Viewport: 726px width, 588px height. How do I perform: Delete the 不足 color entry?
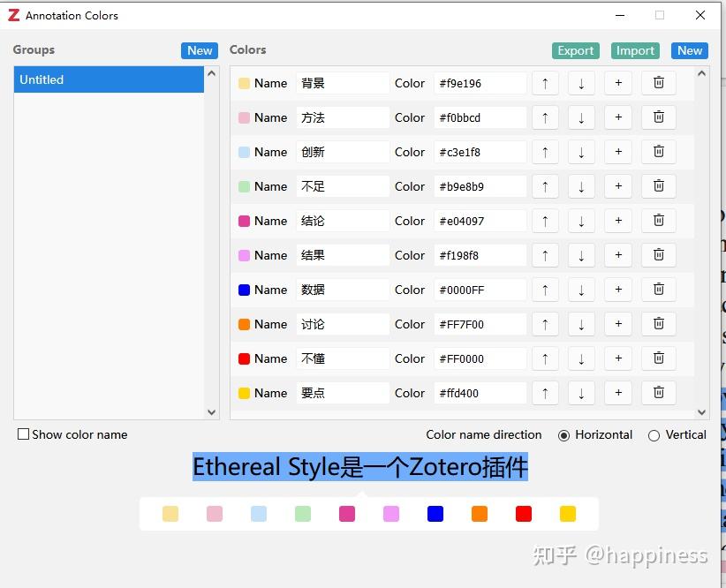(x=658, y=185)
